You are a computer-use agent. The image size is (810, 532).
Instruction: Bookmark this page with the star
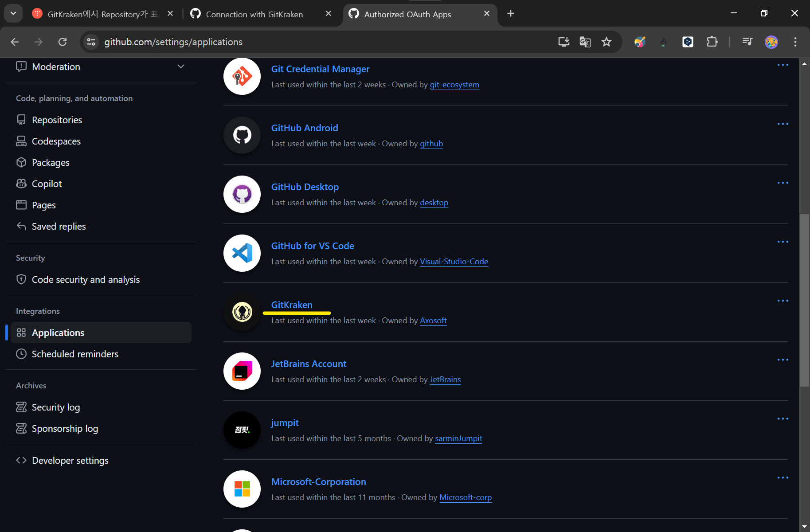607,42
